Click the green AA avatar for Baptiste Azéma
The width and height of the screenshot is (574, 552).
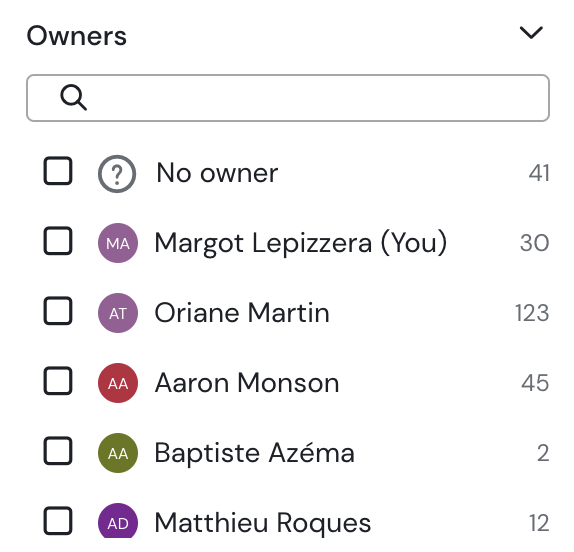coord(118,453)
